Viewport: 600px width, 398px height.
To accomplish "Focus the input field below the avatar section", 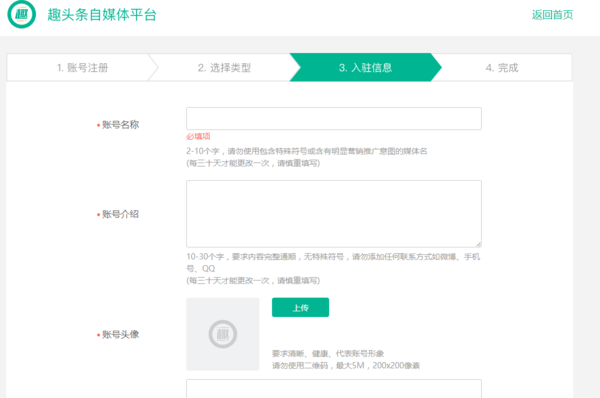I will [334, 388].
